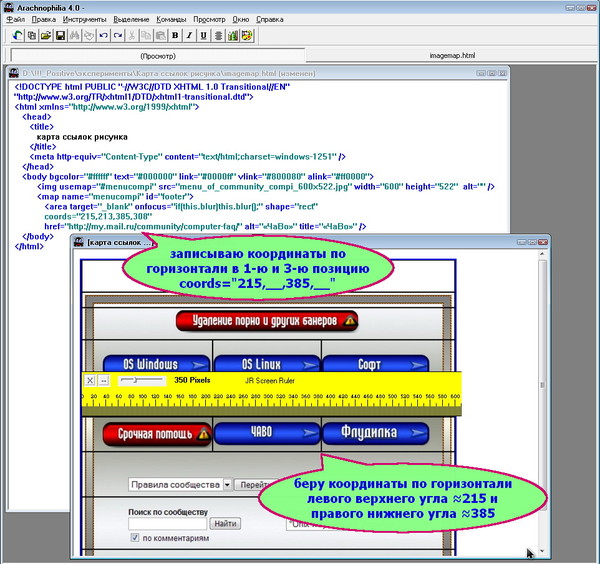
Task: Toggle the по комментариям checkbox
Action: click(x=135, y=538)
